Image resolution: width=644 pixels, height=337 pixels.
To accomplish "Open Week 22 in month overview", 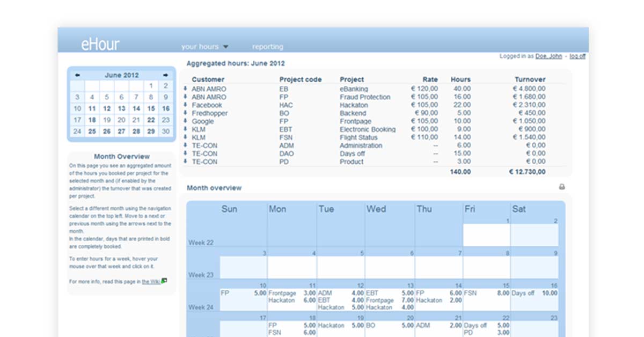I will (x=201, y=243).
